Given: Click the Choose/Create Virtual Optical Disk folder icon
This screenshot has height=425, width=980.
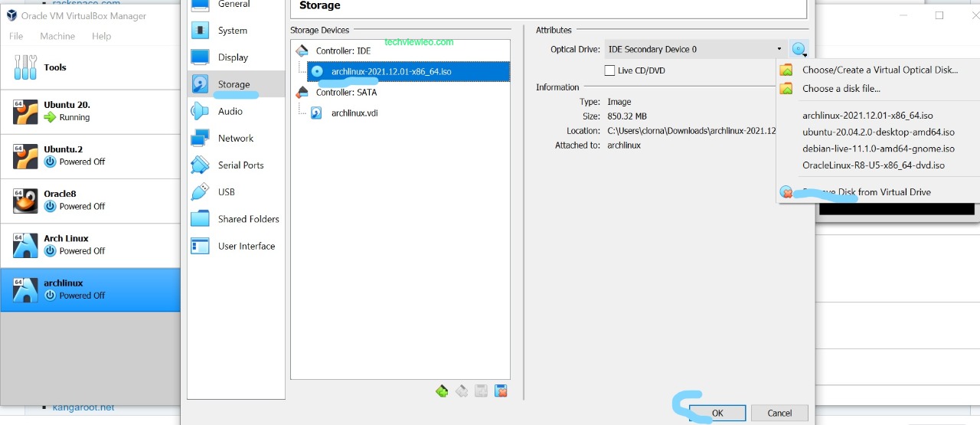Looking at the screenshot, I should click(x=786, y=70).
